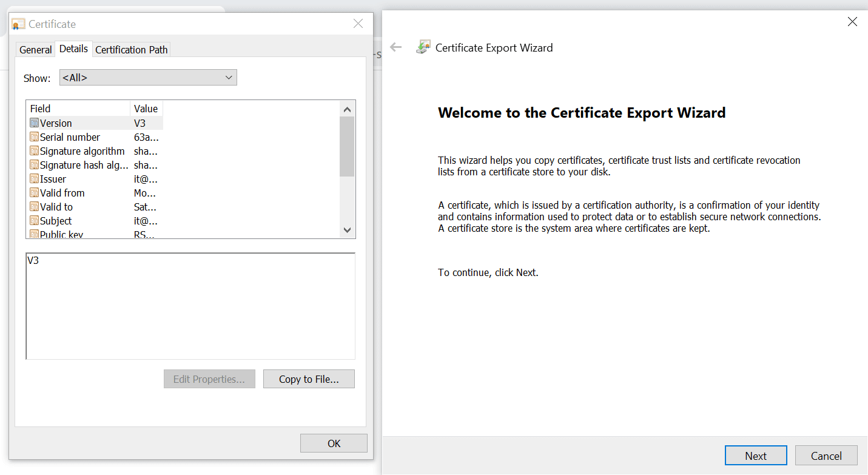
Task: Click the back arrow in the wizard
Action: (x=396, y=47)
